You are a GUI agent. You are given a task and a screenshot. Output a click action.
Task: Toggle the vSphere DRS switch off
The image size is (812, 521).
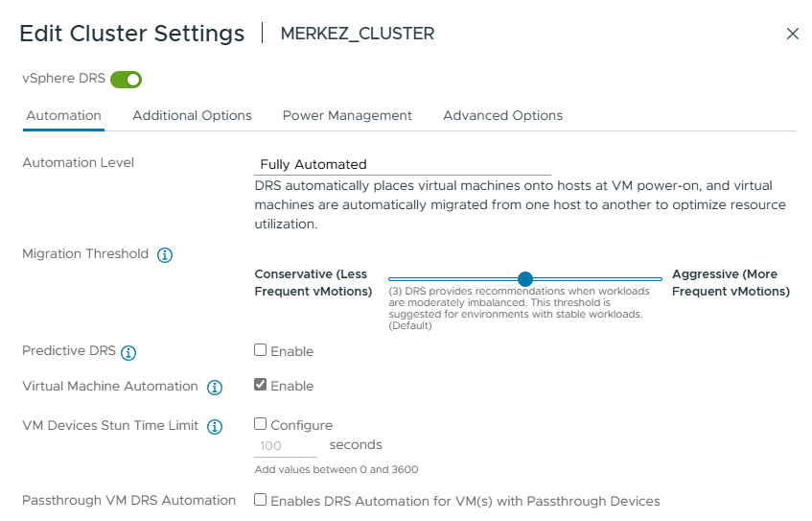pos(126,80)
